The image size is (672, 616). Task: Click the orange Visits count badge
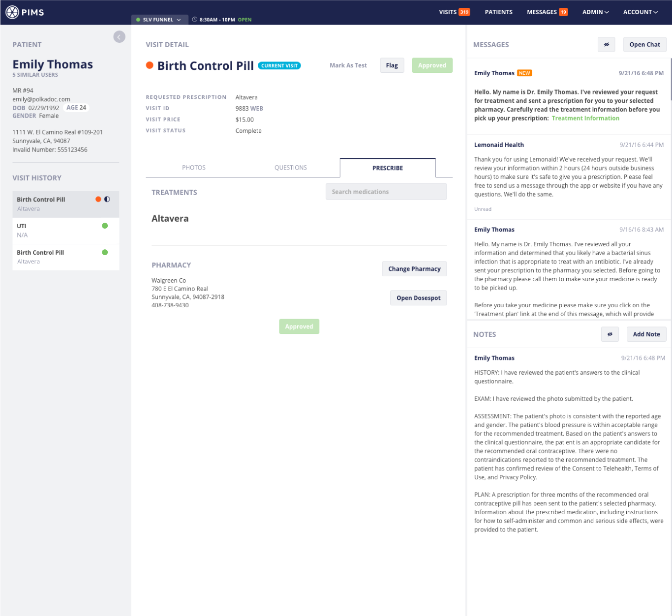coord(464,12)
